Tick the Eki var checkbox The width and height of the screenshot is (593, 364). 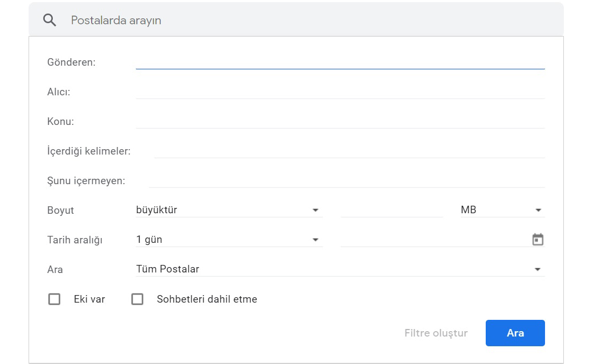(x=54, y=299)
